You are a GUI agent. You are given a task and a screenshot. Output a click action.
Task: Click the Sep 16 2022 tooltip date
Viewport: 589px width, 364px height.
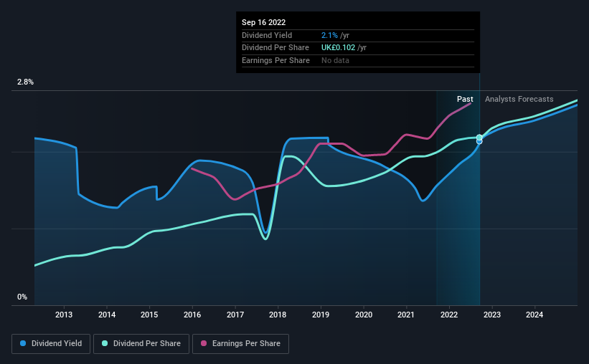[x=264, y=22]
